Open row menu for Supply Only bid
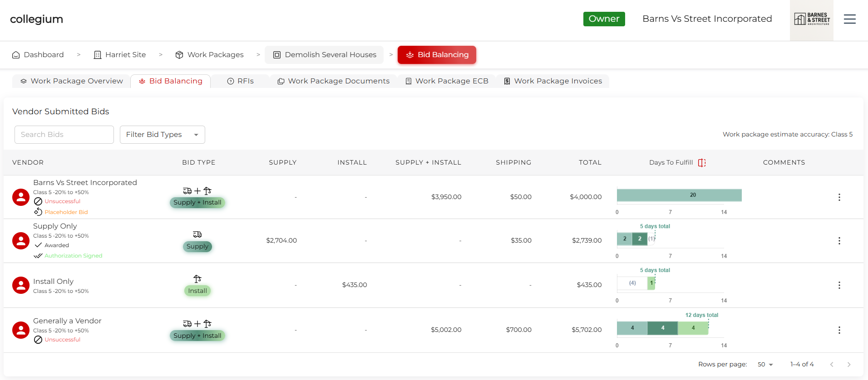Image resolution: width=868 pixels, height=380 pixels. (x=839, y=241)
